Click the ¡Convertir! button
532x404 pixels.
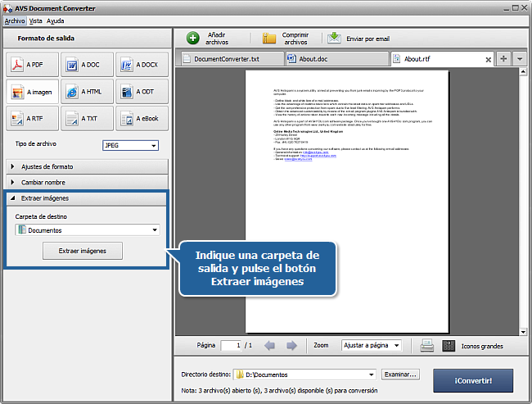pyautogui.click(x=473, y=381)
